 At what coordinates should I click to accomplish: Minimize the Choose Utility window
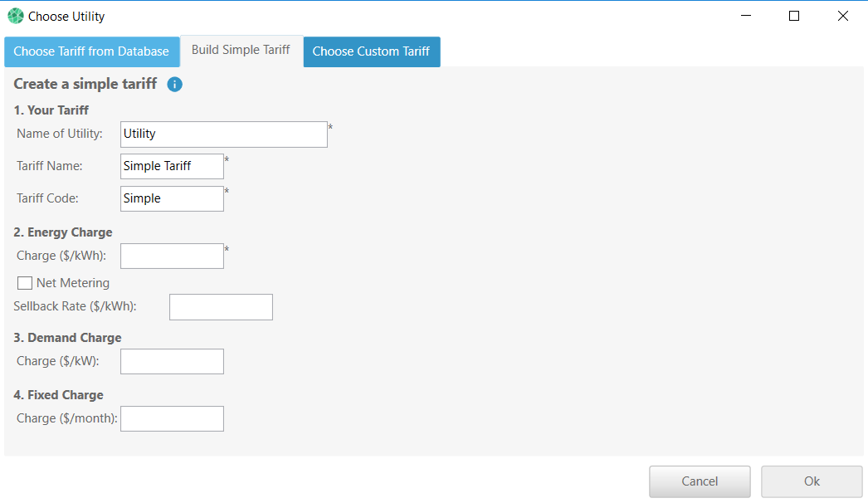tap(746, 16)
